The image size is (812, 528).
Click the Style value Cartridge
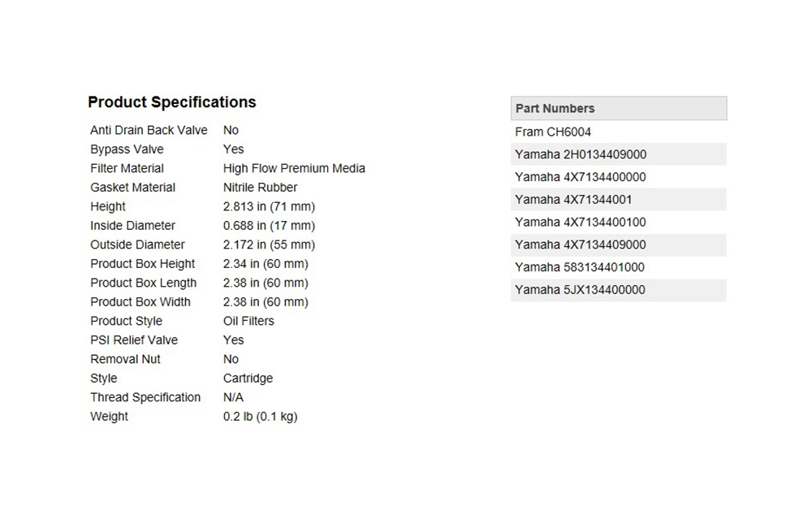click(x=248, y=379)
